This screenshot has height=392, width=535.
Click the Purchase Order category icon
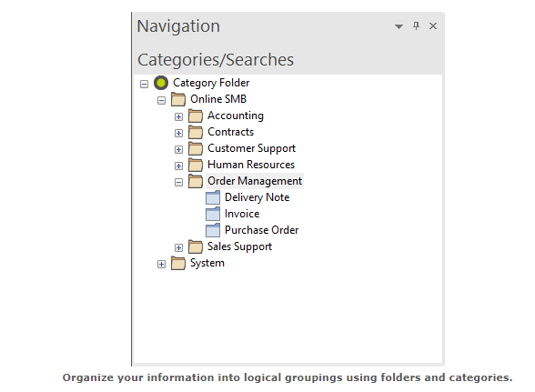coord(213,230)
